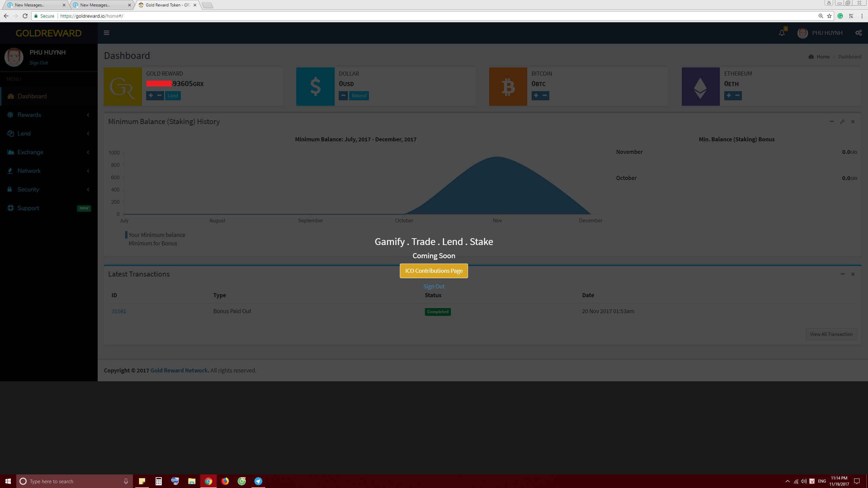Click the notification bell icon top right
Screen dimensions: 868x488
coord(782,33)
